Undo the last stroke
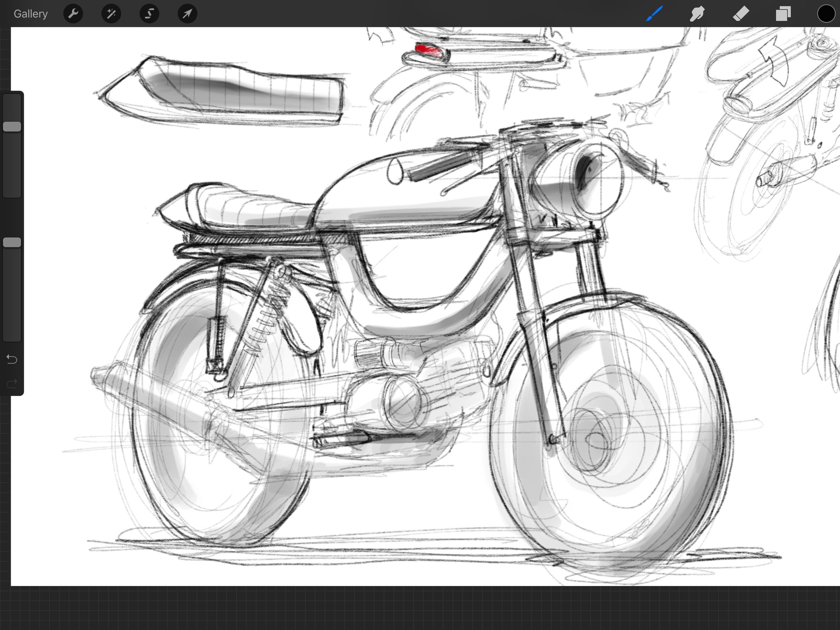 (12, 359)
